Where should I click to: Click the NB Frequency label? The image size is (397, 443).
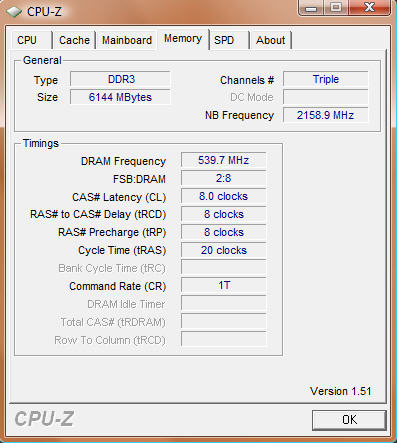click(239, 115)
